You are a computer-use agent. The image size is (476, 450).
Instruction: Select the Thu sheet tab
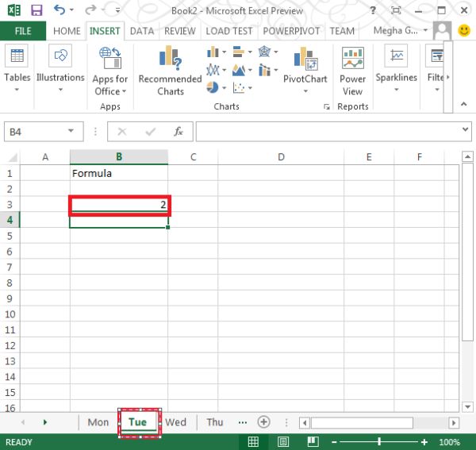pyautogui.click(x=215, y=422)
